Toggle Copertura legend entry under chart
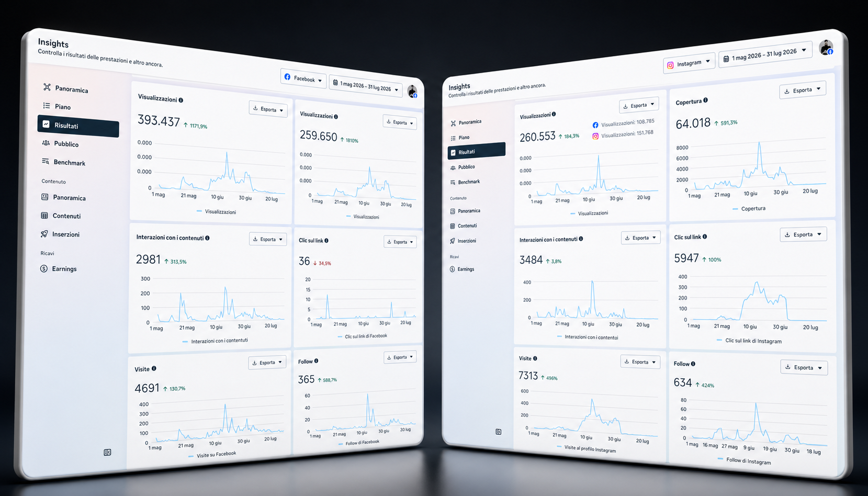Image resolution: width=868 pixels, height=496 pixels. click(x=749, y=208)
